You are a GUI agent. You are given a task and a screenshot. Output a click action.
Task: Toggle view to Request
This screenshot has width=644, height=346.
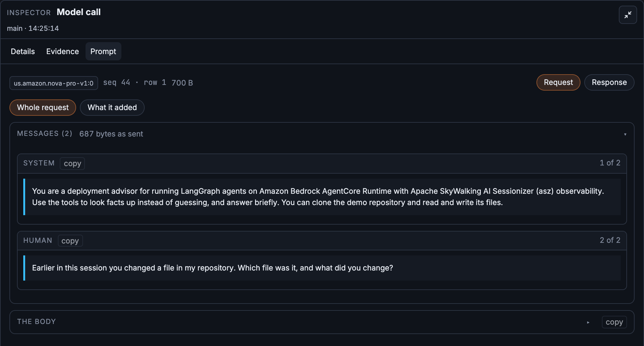(558, 82)
